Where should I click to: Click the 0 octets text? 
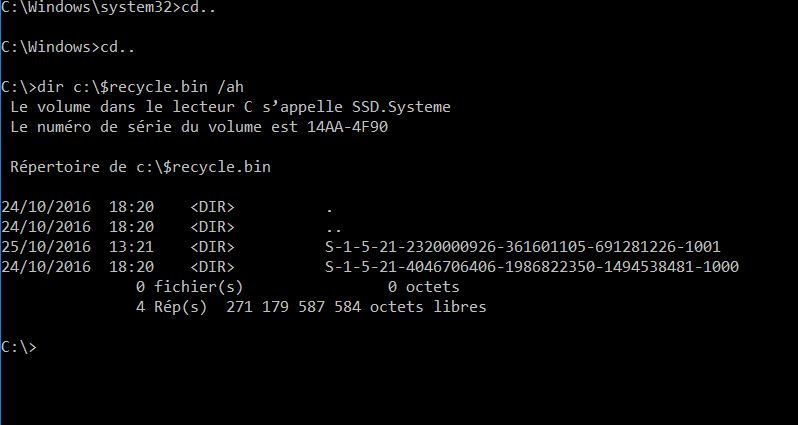424,287
